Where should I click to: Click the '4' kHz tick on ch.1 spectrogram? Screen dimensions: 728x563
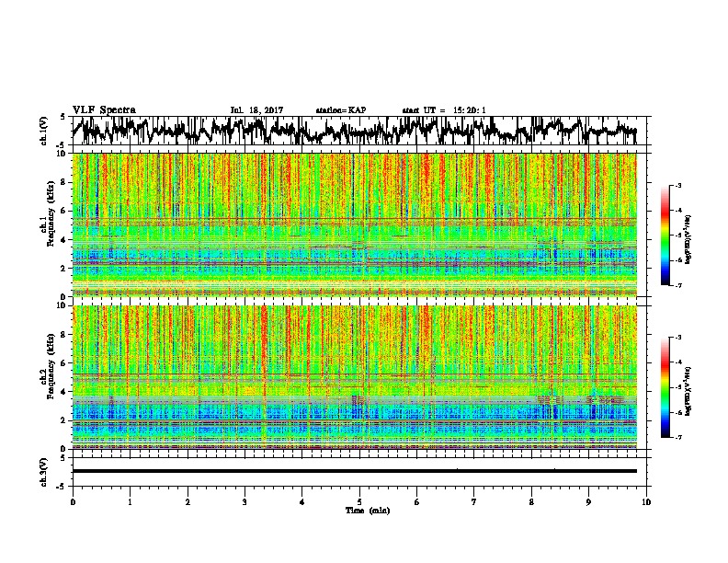click(x=64, y=240)
